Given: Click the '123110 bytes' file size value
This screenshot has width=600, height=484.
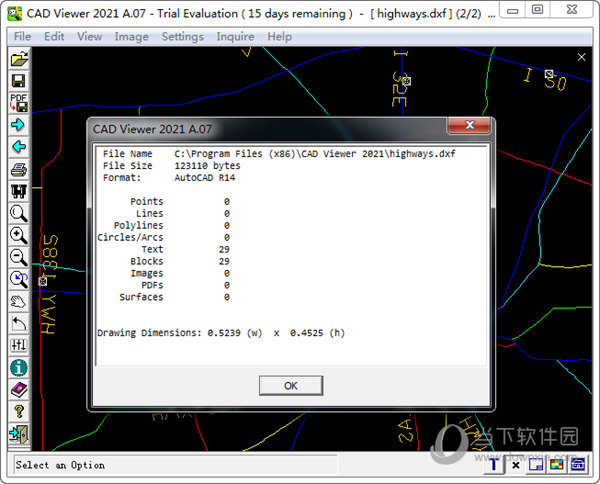Looking at the screenshot, I should point(207,166).
